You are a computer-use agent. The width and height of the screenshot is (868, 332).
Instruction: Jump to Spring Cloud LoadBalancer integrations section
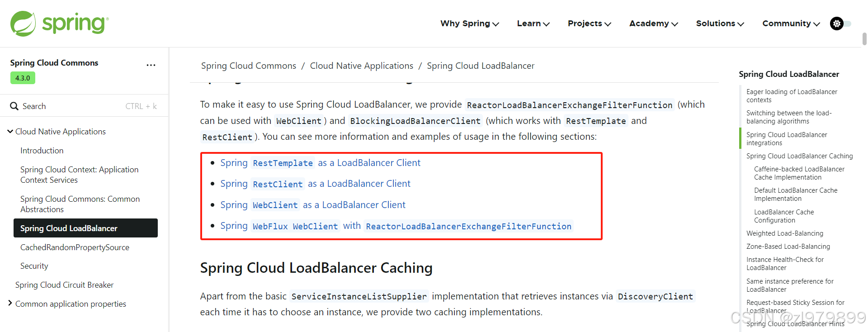coord(787,139)
